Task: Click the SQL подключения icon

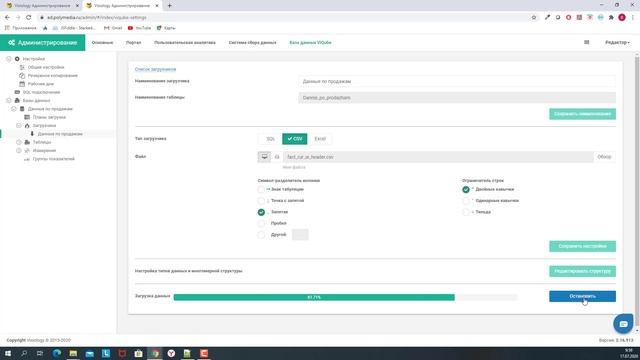Action: tap(17, 92)
